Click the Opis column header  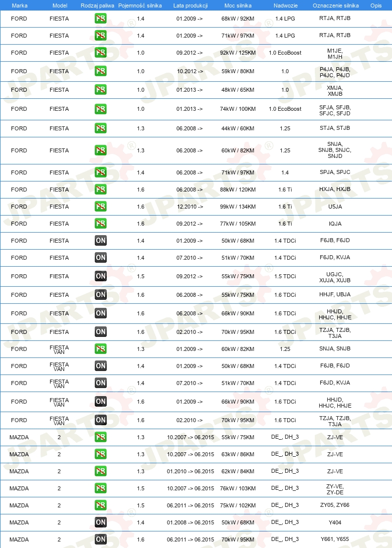pyautogui.click(x=376, y=6)
